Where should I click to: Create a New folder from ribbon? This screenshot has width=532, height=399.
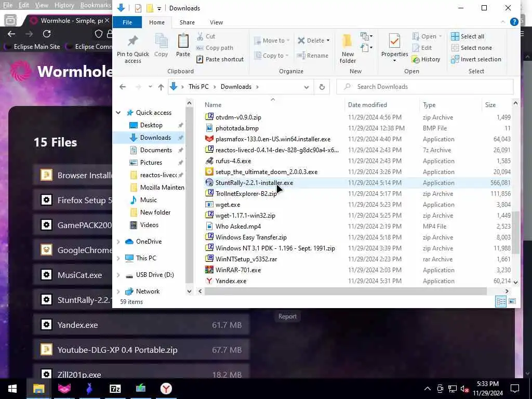pyautogui.click(x=348, y=48)
